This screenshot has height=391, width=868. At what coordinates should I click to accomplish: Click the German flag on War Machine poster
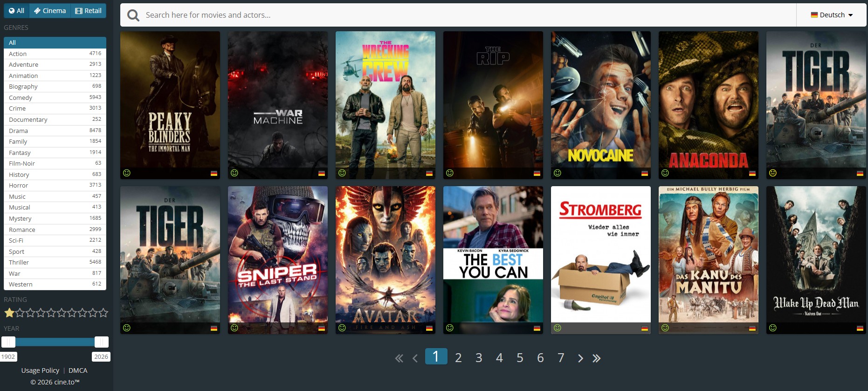tap(322, 174)
